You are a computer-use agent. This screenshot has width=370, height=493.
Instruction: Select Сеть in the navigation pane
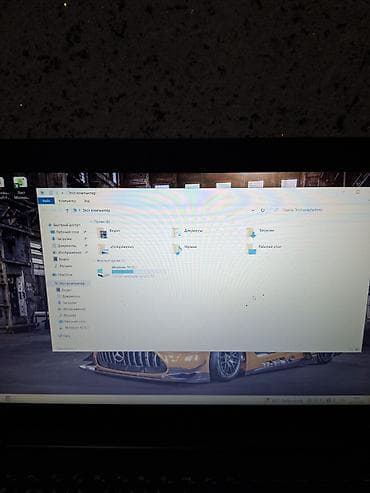point(64,336)
